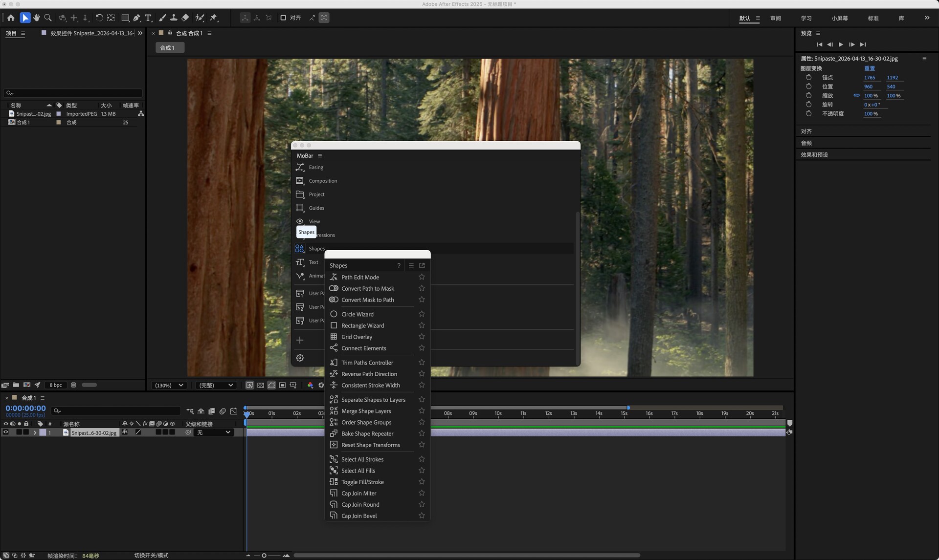Click the Rectangle shape tool

pos(125,18)
